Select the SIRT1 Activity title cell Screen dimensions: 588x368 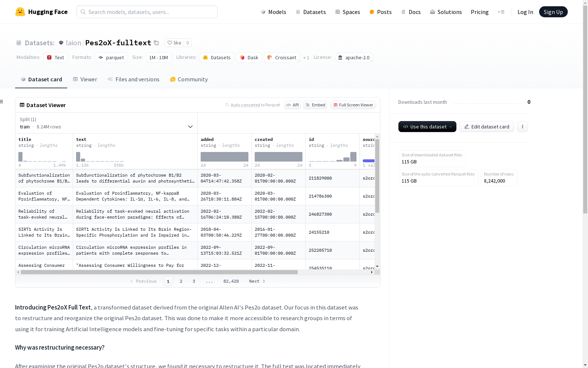pyautogui.click(x=44, y=232)
